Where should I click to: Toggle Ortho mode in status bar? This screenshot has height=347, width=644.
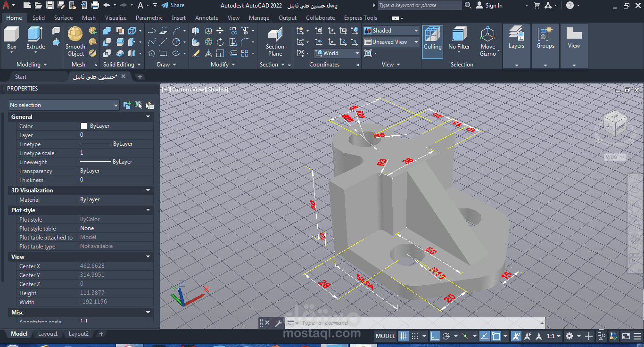click(434, 336)
